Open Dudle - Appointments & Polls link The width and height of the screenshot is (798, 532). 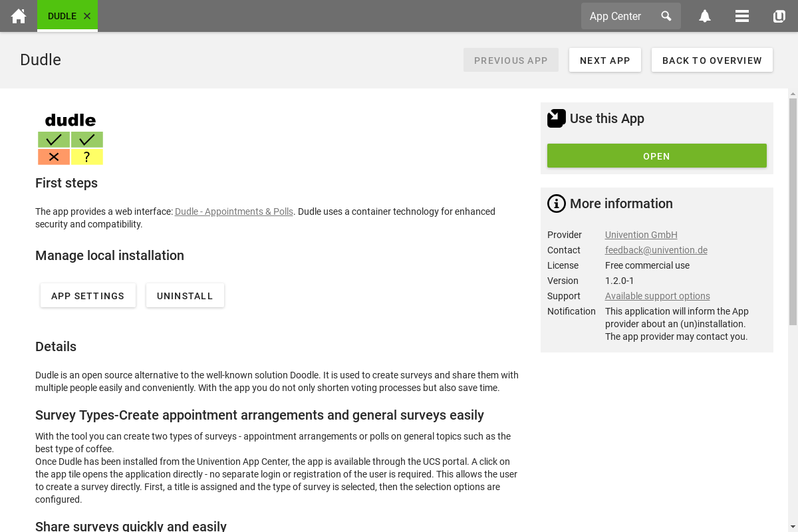[x=233, y=211]
